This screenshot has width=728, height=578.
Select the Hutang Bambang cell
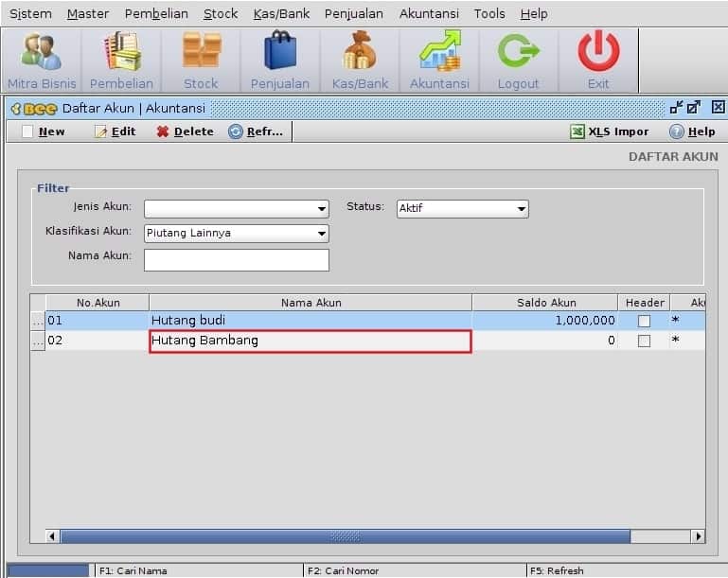tap(311, 341)
